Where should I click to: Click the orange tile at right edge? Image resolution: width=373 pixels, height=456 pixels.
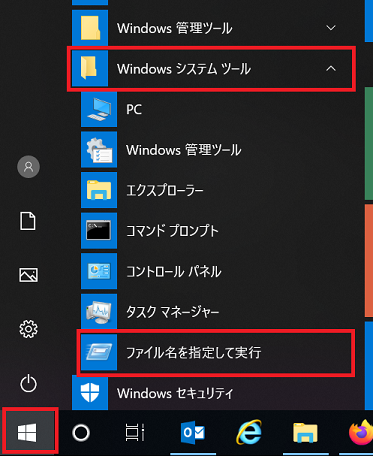click(369, 260)
